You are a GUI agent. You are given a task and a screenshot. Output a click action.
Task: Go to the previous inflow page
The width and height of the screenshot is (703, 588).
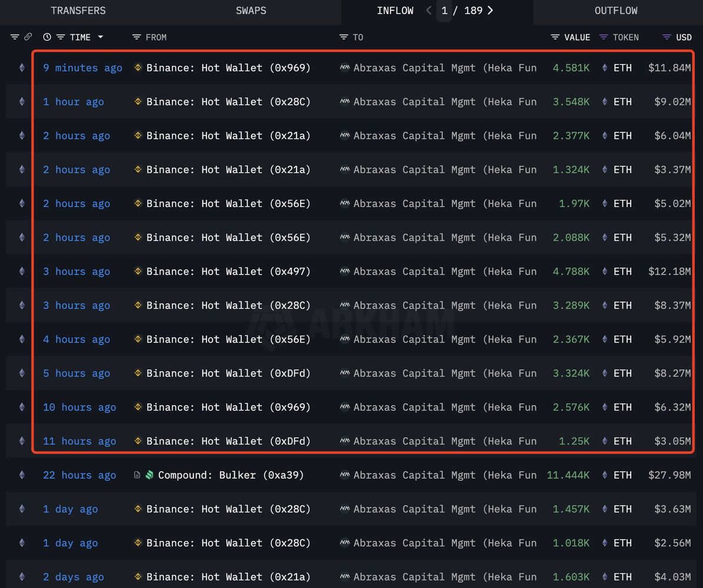tap(429, 11)
